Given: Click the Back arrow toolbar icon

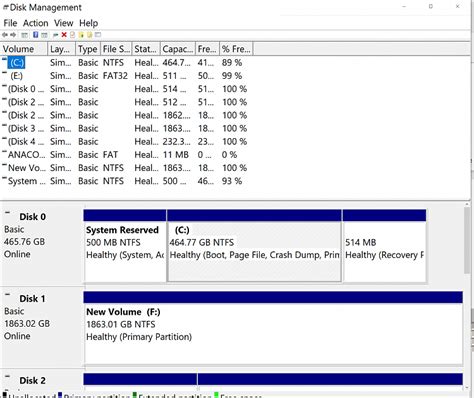Looking at the screenshot, I should [5, 35].
